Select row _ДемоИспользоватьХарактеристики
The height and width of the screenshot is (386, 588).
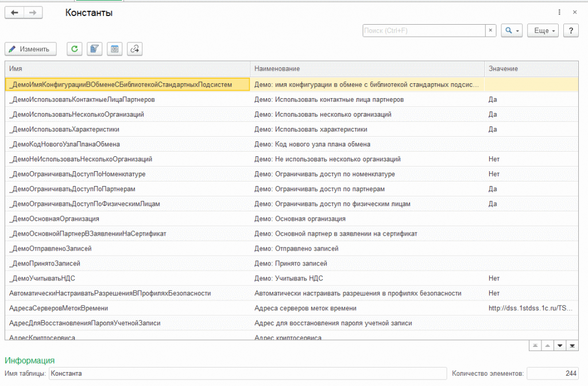coord(292,129)
